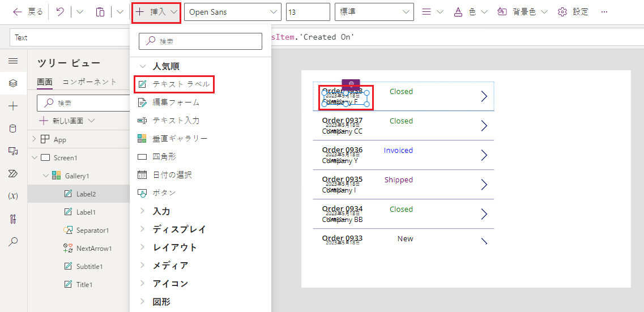Viewport: 644px width, 312px height.
Task: Open the 挿入 insert menu
Action: [x=156, y=12]
